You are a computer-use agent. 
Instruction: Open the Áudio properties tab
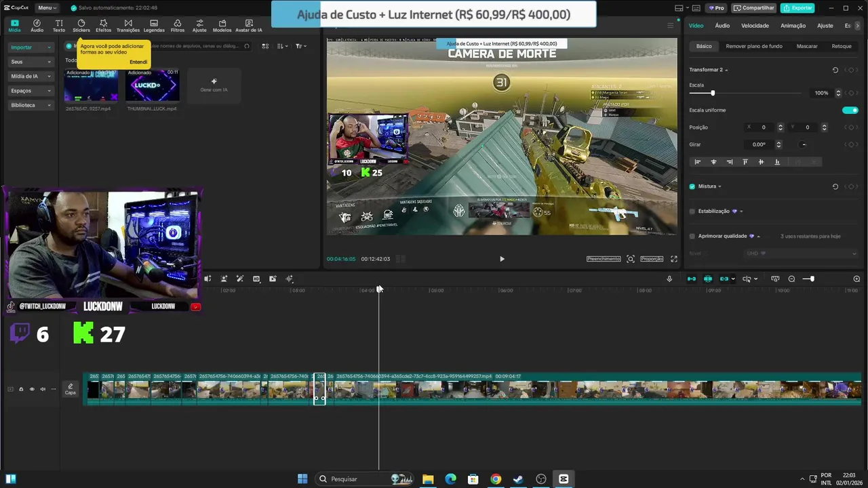(722, 26)
